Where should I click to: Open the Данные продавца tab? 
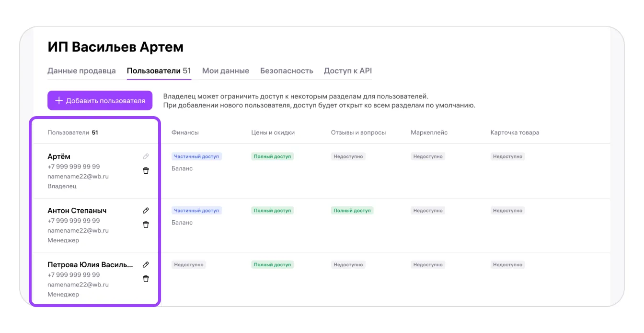(81, 71)
